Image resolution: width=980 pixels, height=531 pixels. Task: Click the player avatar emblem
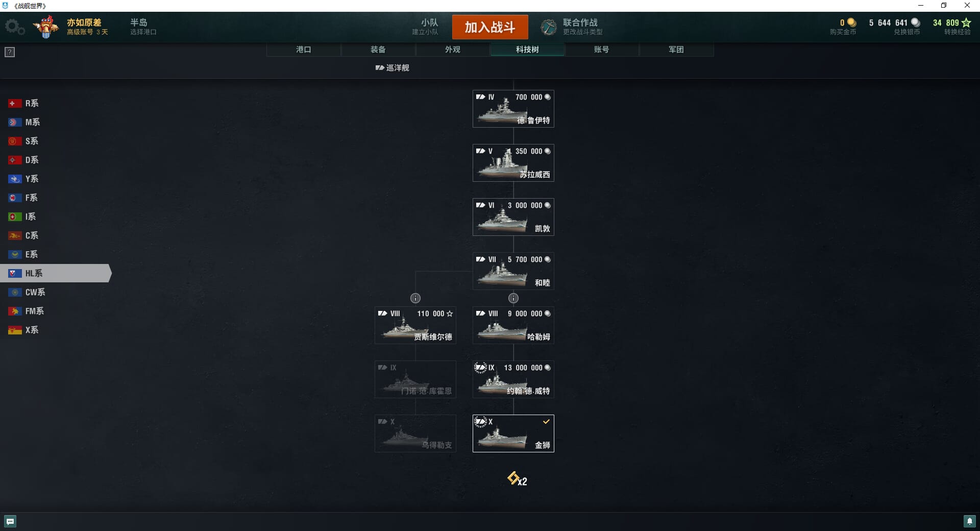coord(46,27)
